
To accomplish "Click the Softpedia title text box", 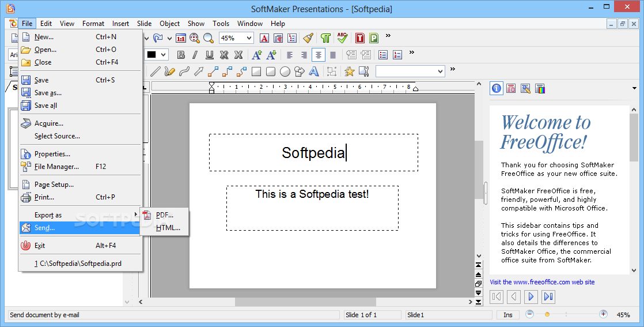I will pyautogui.click(x=314, y=153).
